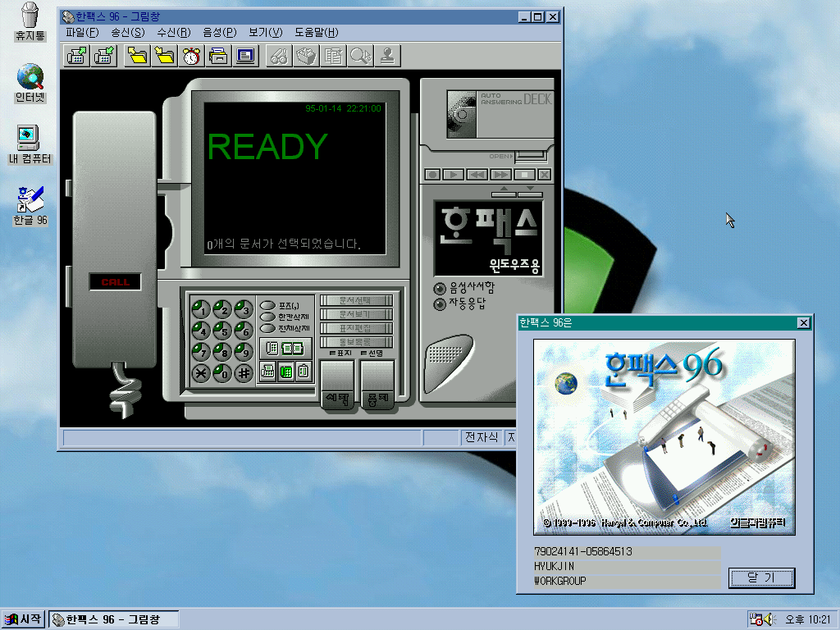Click the phone and phonebook icon button
Image resolution: width=840 pixels, height=630 pixels.
tap(285, 349)
